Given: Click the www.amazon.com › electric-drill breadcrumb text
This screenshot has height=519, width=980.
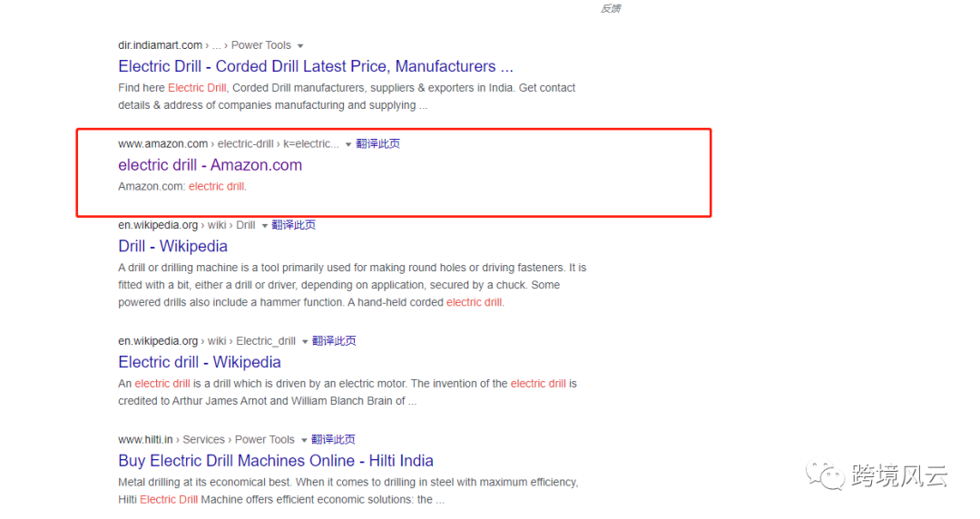Looking at the screenshot, I should pyautogui.click(x=228, y=144).
